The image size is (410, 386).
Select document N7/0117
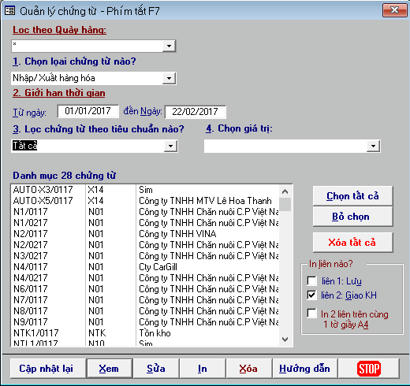pyautogui.click(x=146, y=300)
